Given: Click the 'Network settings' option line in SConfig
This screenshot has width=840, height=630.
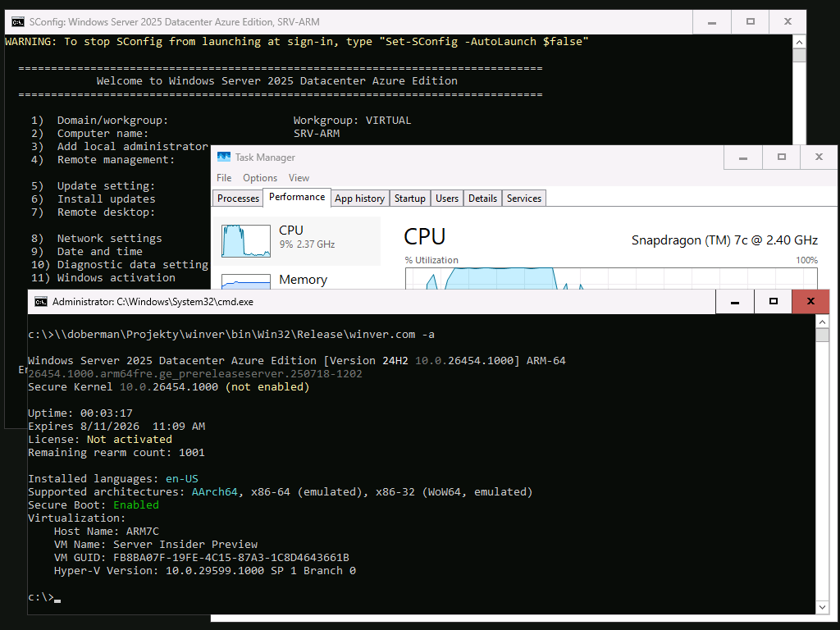Looking at the screenshot, I should (x=97, y=239).
